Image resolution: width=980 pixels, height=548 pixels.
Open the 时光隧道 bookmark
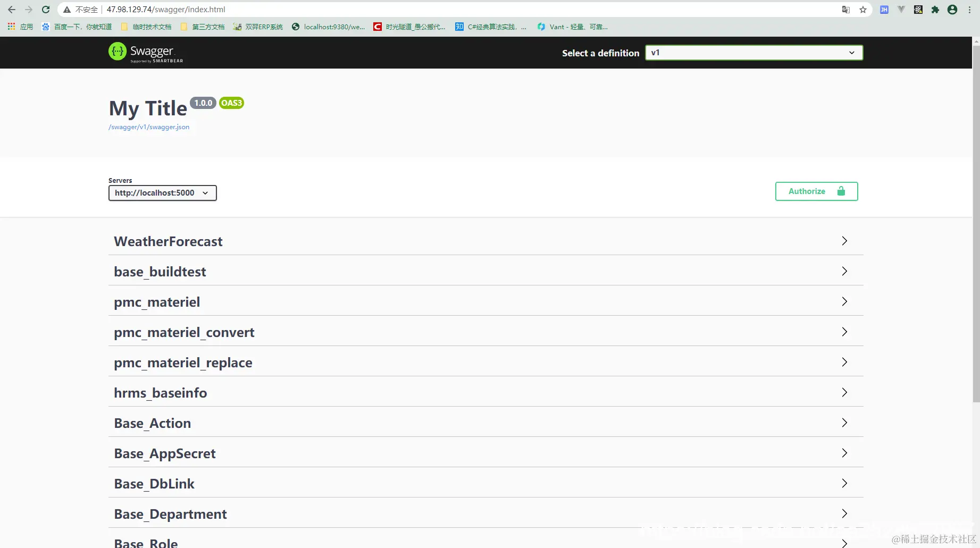409,27
